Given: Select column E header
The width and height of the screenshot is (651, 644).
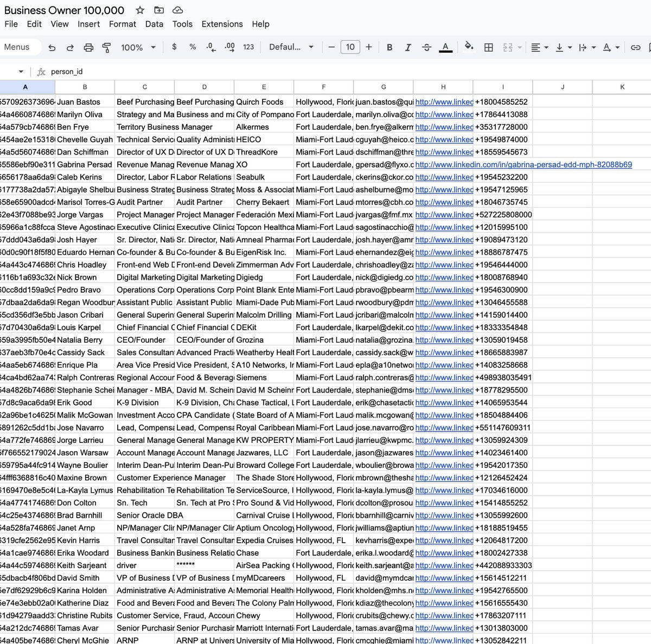Looking at the screenshot, I should coord(264,87).
